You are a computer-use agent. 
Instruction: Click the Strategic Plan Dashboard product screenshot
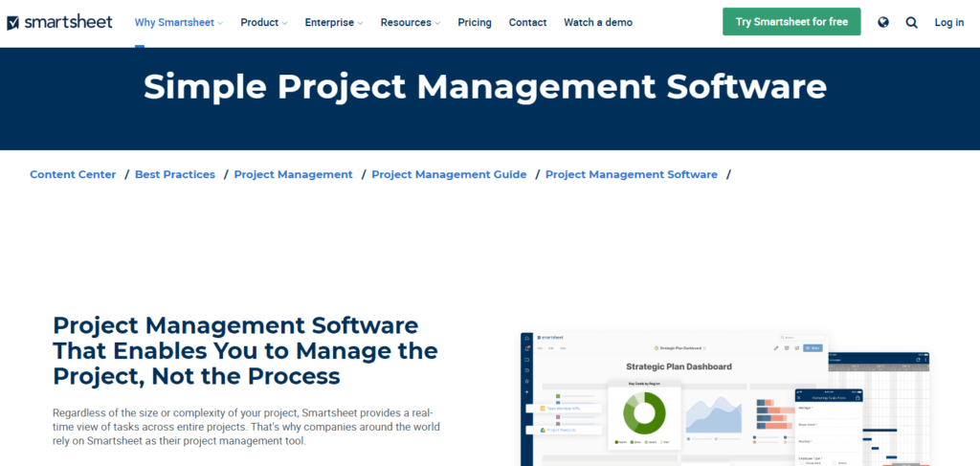point(725,398)
